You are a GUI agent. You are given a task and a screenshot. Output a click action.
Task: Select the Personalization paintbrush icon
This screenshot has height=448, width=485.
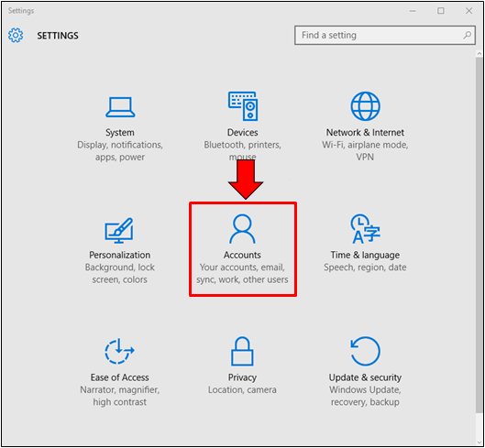tap(119, 230)
